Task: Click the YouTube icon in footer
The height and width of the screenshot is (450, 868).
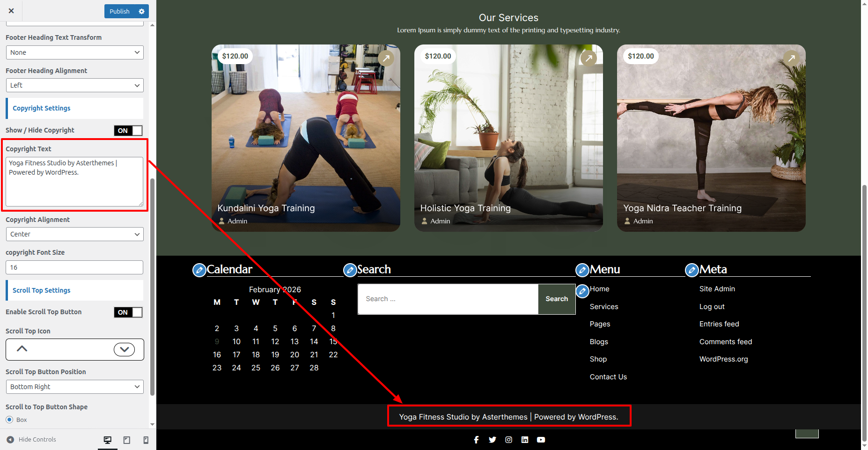Action: tap(541, 440)
